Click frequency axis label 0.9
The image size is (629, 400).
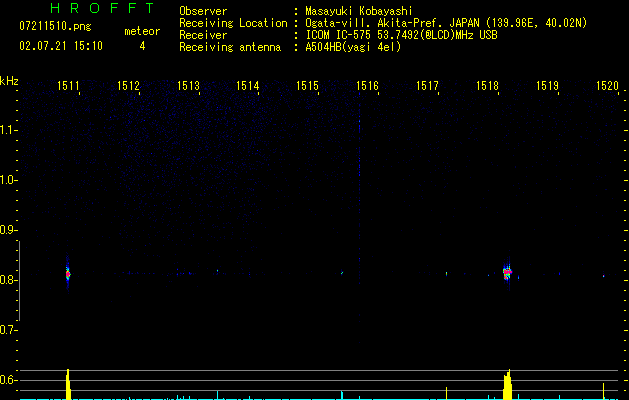(x=8, y=230)
